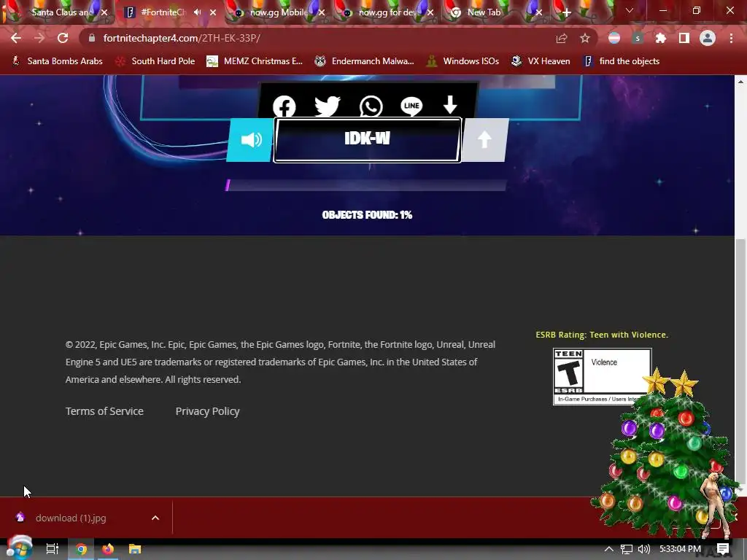This screenshot has height=560, width=747.
Task: Share this page icon in address bar
Action: click(562, 38)
